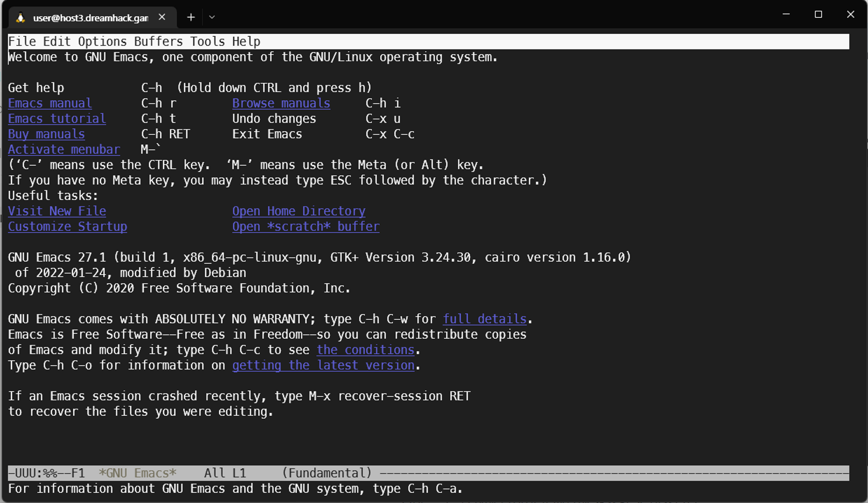This screenshot has height=503, width=868.
Task: Open the Customize Startup link
Action: (x=67, y=227)
